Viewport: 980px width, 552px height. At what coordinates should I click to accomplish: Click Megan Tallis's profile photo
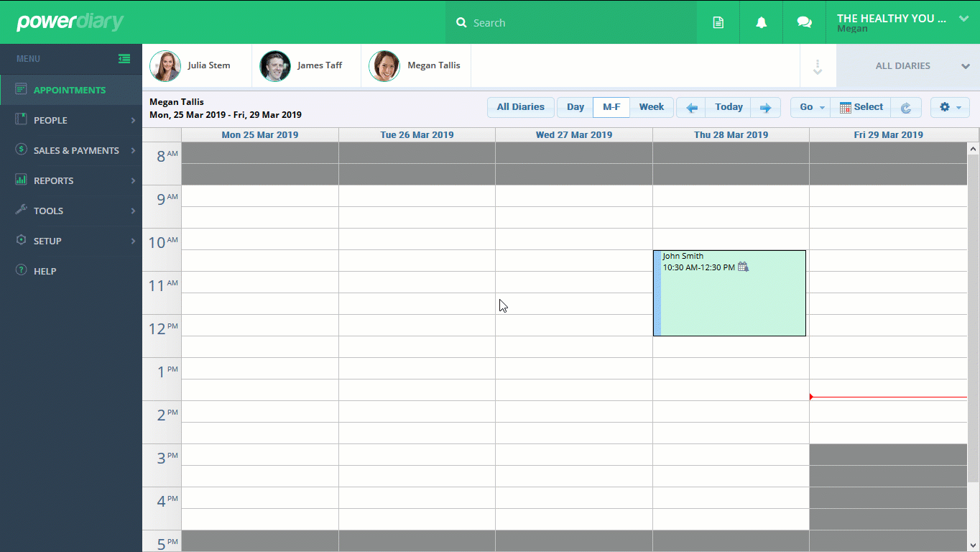click(384, 66)
